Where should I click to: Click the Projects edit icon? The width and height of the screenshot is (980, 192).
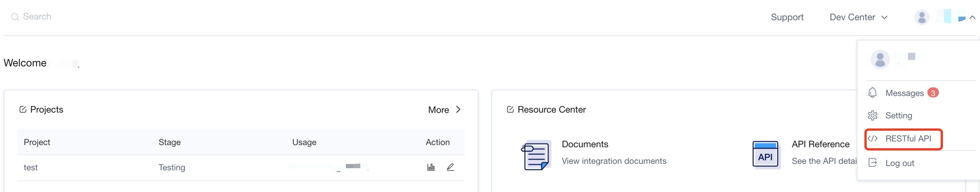(23, 110)
